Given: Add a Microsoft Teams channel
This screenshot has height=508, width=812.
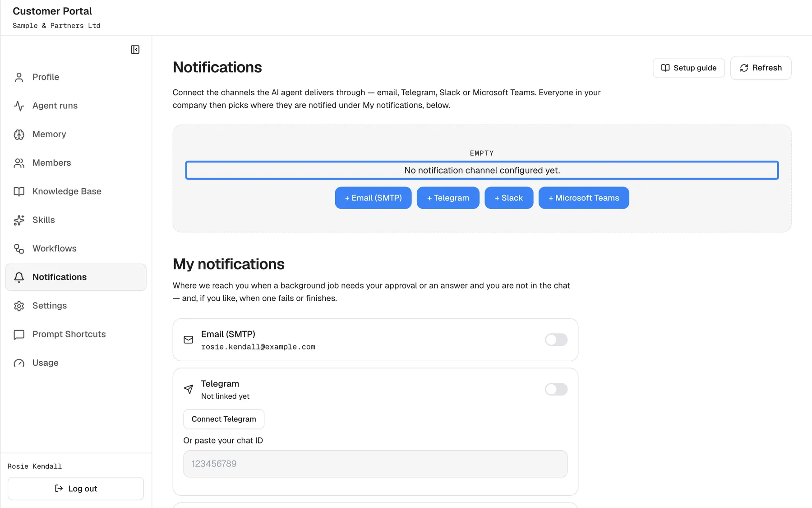Looking at the screenshot, I should click(584, 198).
